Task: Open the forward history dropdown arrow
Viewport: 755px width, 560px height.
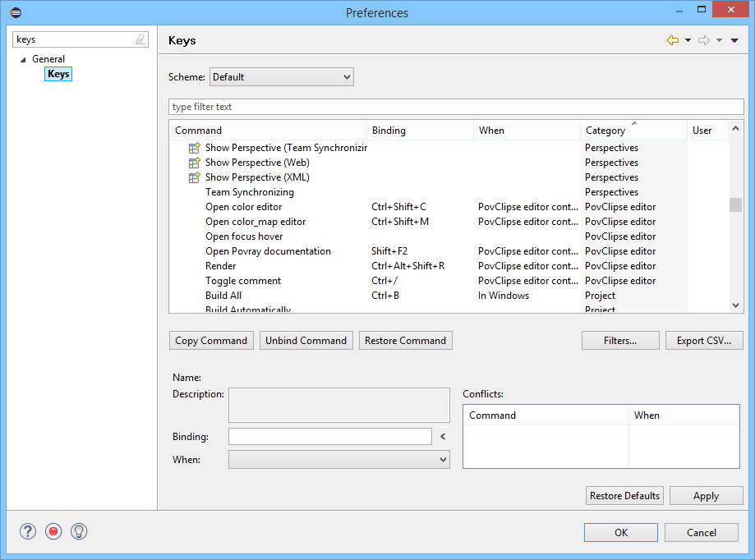Action: point(719,40)
